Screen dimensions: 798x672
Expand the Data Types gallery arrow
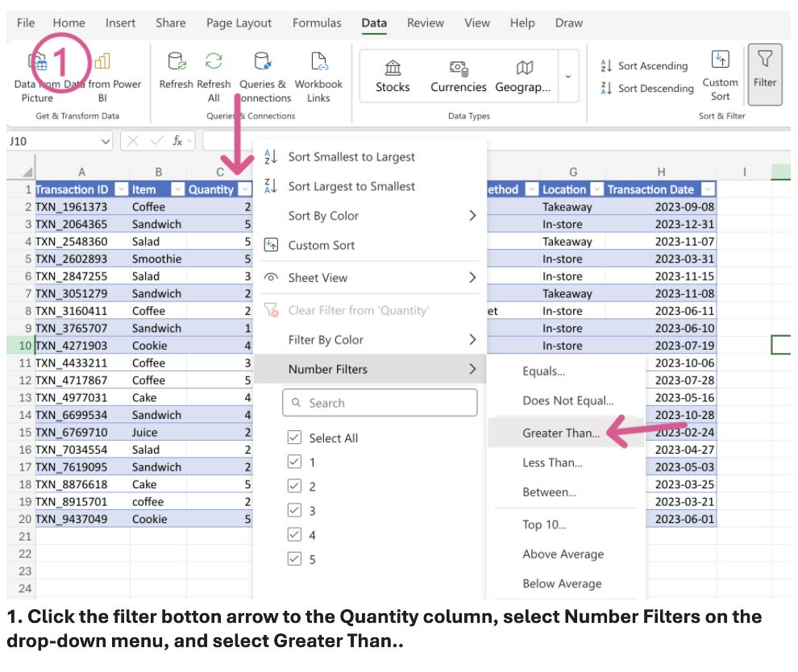(x=568, y=77)
